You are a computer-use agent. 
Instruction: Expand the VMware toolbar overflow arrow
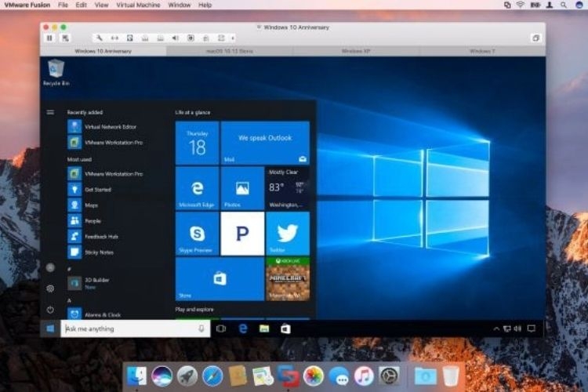point(233,38)
